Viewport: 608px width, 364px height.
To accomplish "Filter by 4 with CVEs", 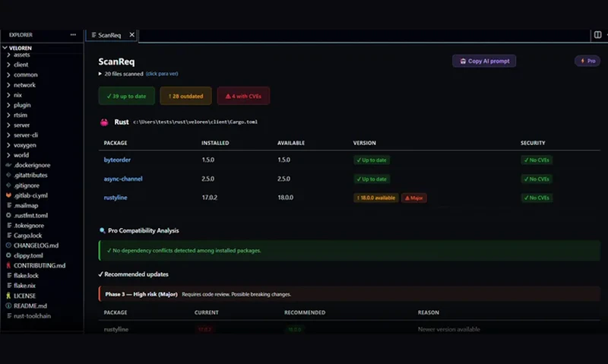I will click(x=243, y=96).
